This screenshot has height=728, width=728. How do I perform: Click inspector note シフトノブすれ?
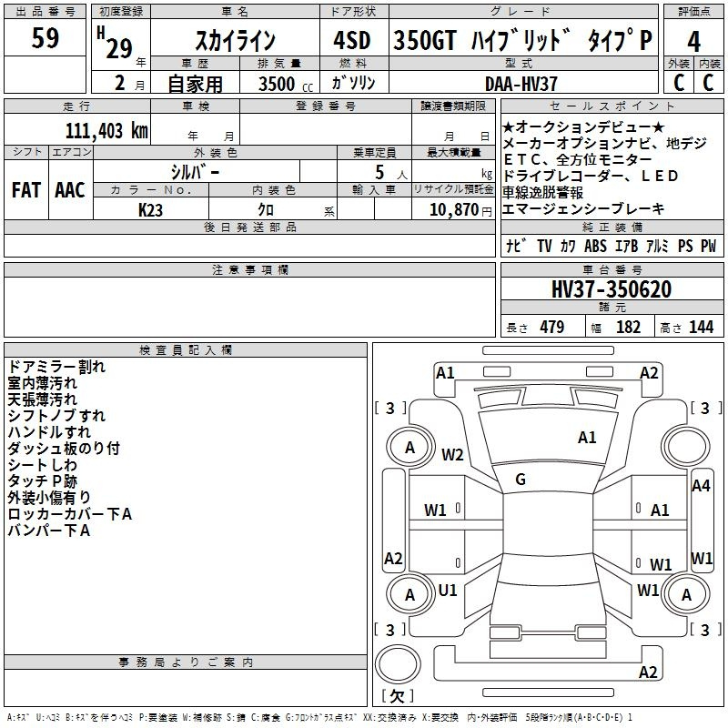click(56, 415)
